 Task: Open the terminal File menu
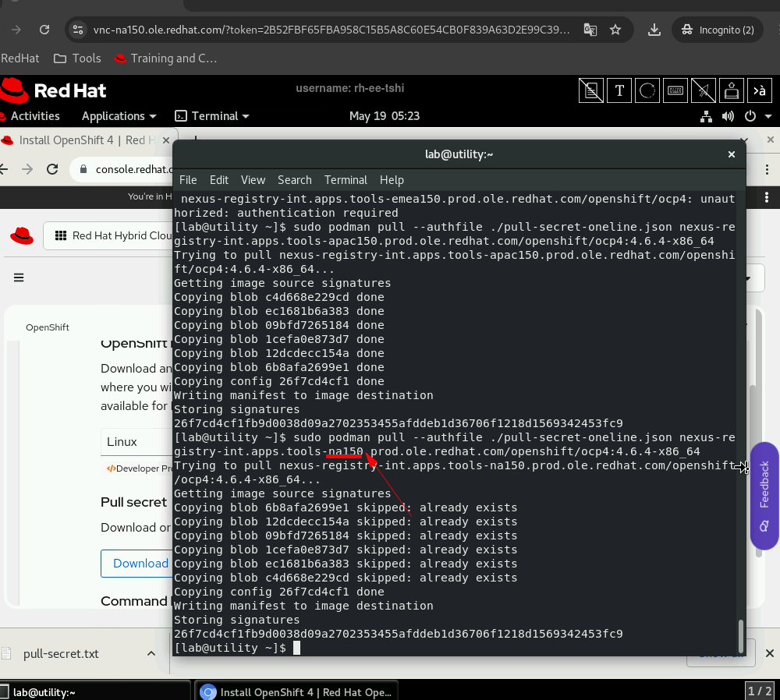[x=188, y=180]
